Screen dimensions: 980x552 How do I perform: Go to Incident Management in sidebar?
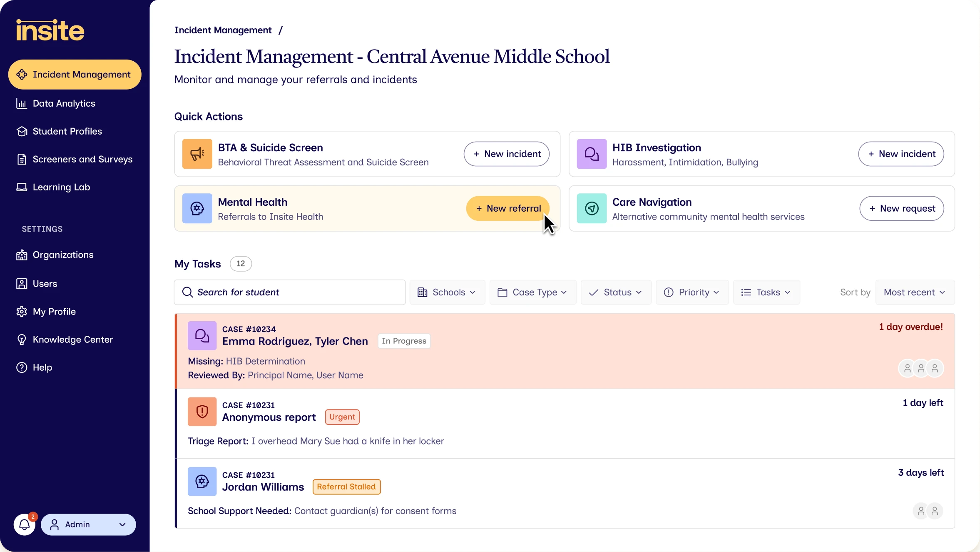pos(75,75)
